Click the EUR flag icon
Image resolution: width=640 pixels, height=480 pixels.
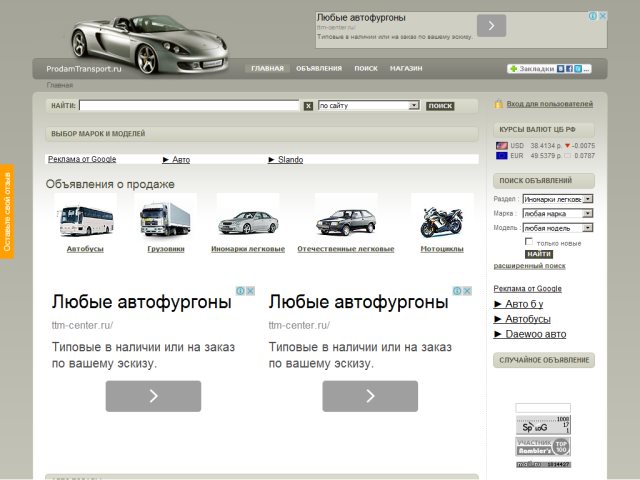tap(502, 156)
